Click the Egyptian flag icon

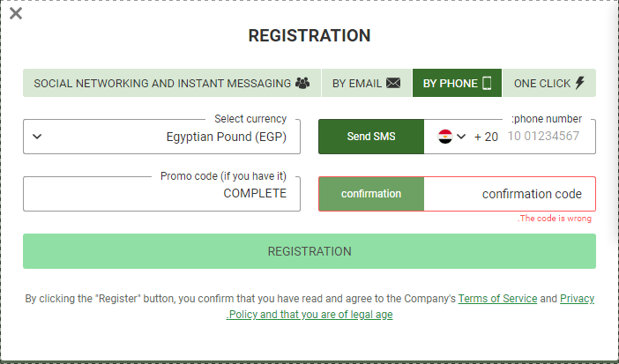point(445,137)
